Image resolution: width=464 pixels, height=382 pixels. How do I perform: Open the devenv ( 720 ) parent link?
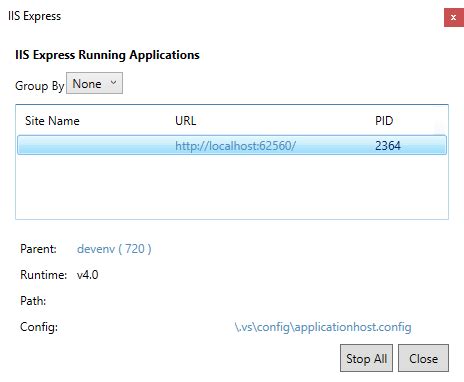click(114, 249)
